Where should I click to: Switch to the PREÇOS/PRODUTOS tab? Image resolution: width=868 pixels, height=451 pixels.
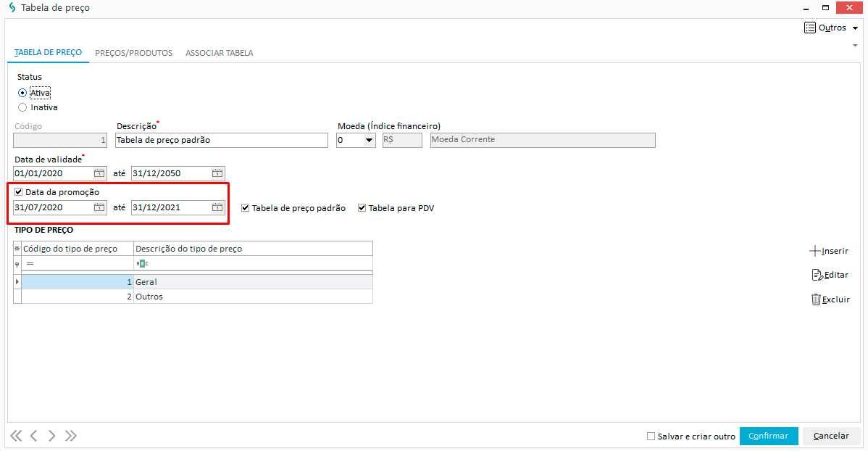click(x=133, y=53)
